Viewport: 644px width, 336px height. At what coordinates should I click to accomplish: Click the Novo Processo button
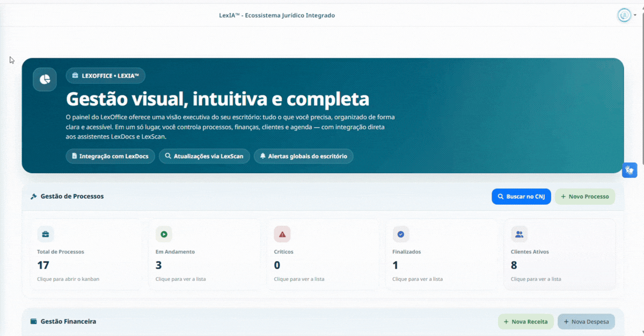[585, 196]
